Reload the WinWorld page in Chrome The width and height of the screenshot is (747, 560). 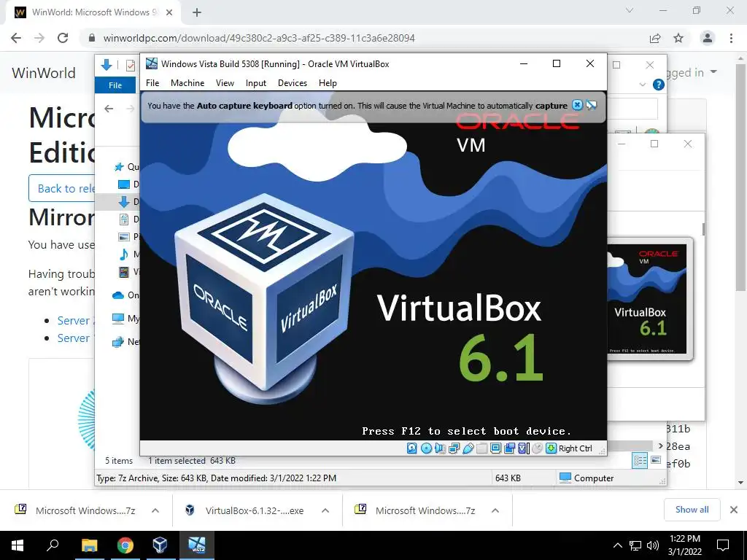click(63, 38)
